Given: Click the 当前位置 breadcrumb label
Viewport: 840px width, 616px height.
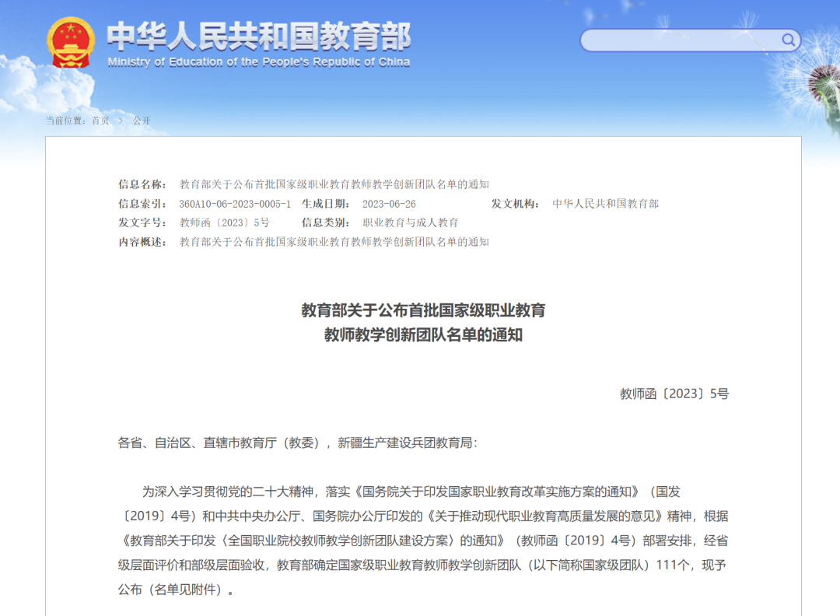Looking at the screenshot, I should (66, 121).
